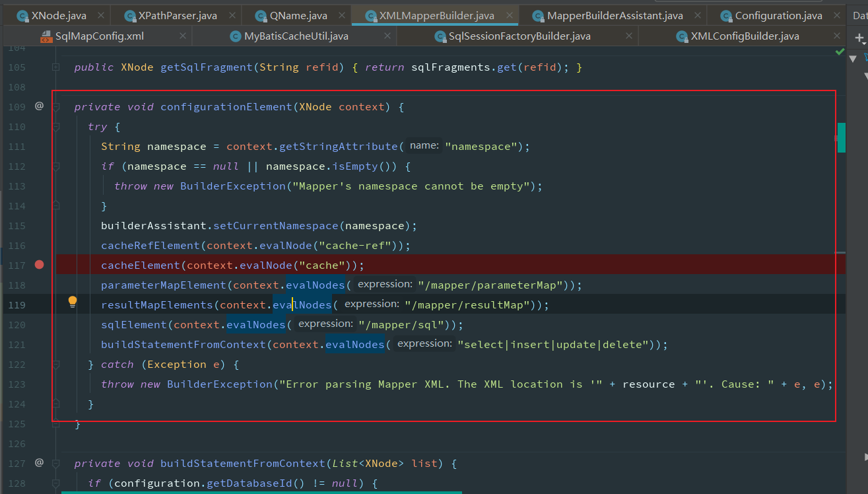Click getStringAttribute call on line 111
Screen dimensions: 868x494
339,147
